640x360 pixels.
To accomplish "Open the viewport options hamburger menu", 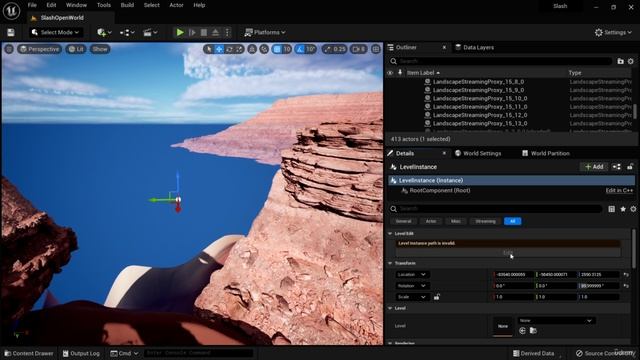I will 9,49.
